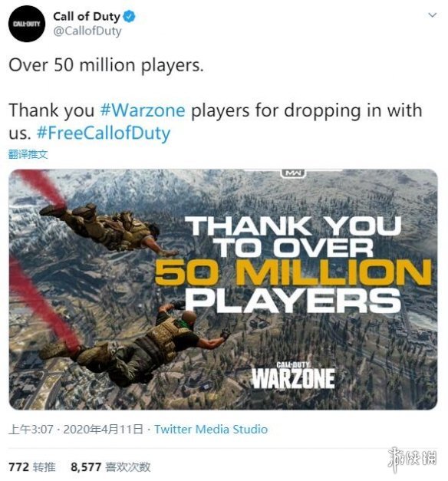Viewport: 448px width, 481px height.
Task: Open the tweet timestamp 上午3:07 2020年4月11日
Action: pyautogui.click(x=76, y=429)
